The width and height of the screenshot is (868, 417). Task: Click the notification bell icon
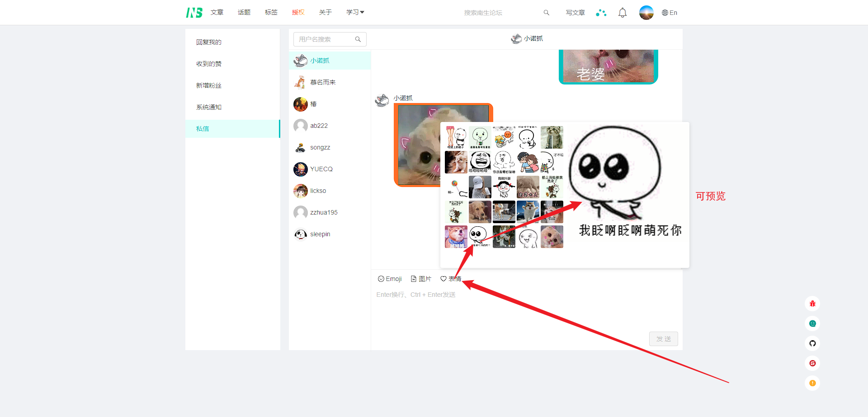(623, 13)
